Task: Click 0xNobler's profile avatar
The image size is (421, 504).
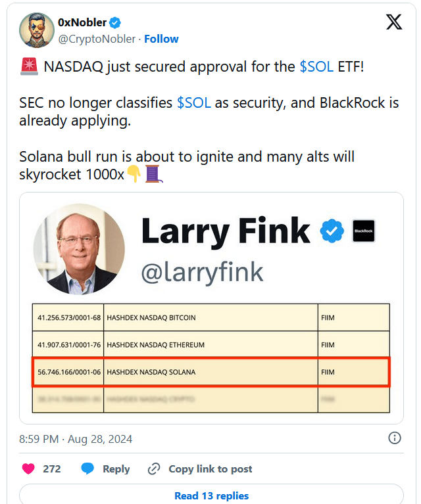Action: pyautogui.click(x=36, y=30)
